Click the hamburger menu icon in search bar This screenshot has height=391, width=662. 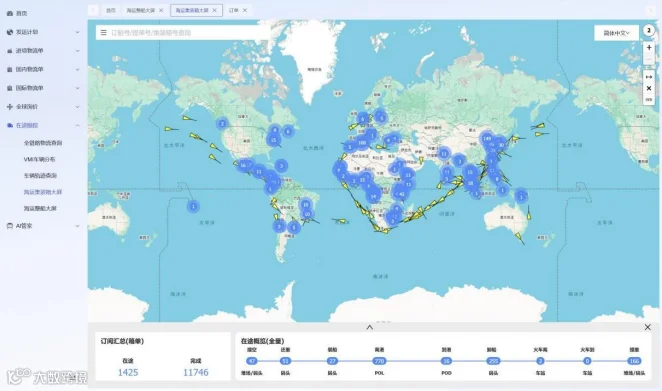[103, 33]
